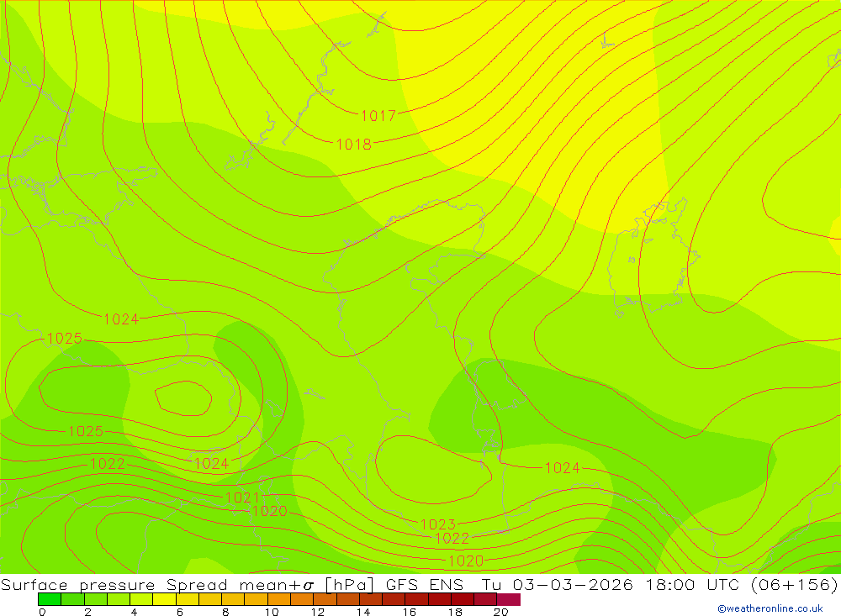
Task: Select the legend scale number 10
Action: pyautogui.click(x=272, y=612)
